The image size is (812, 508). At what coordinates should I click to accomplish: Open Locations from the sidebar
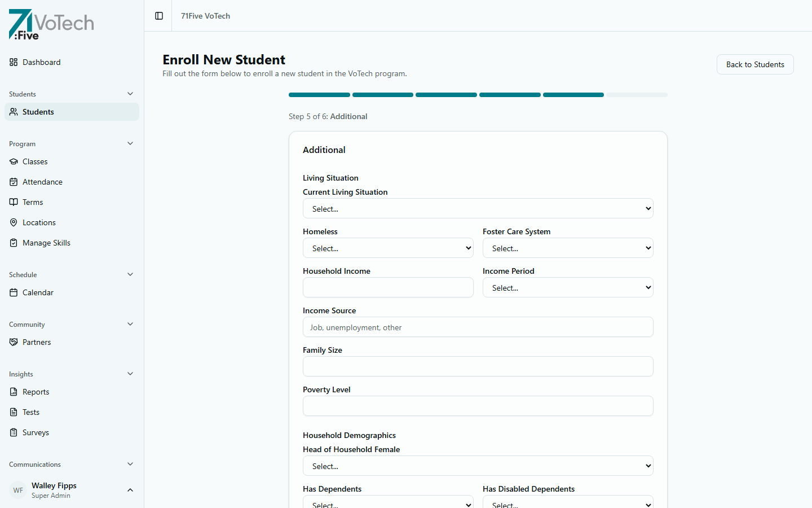[38, 222]
